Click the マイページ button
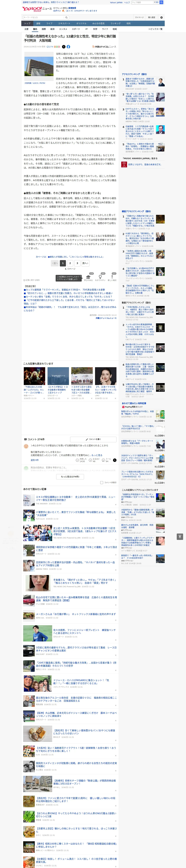Screen dimensions: 186x868 click(139, 18)
